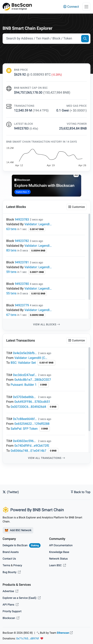
Task: Click the Staking badge
Action: point(35,545)
